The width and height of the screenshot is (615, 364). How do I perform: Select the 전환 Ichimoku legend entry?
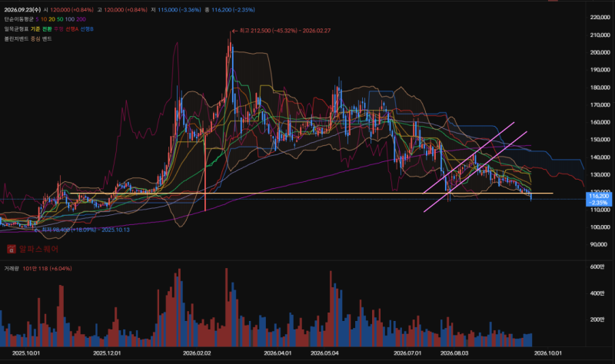pos(47,29)
